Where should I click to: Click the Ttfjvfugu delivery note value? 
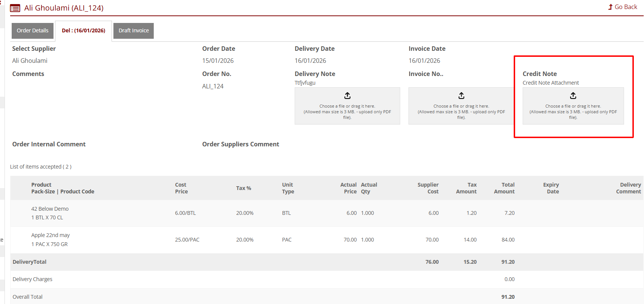tap(305, 83)
